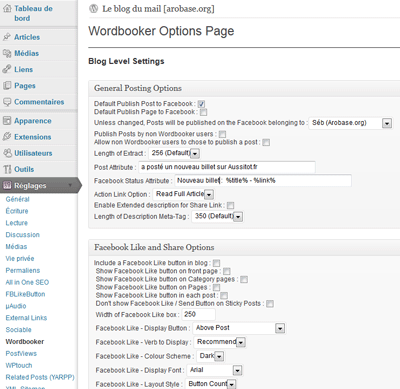The image size is (400, 389).
Task: Check Show Like button on Category pages
Action: [x=244, y=279]
